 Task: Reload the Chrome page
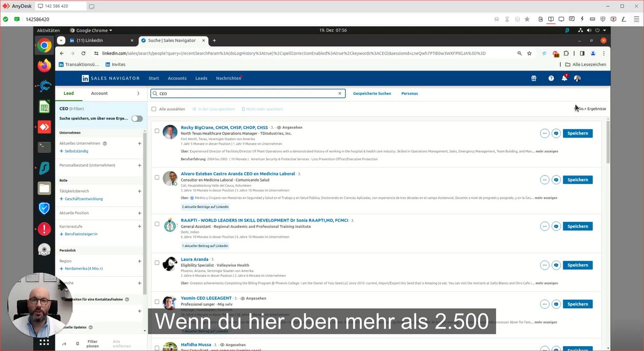[x=83, y=53]
